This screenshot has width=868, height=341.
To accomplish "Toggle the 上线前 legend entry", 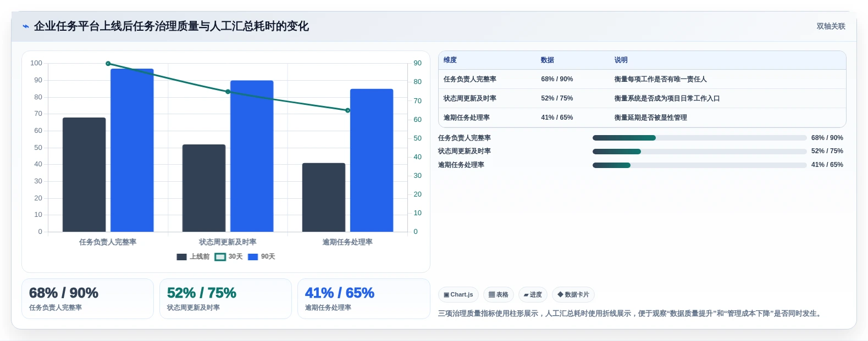I will 193,256.
